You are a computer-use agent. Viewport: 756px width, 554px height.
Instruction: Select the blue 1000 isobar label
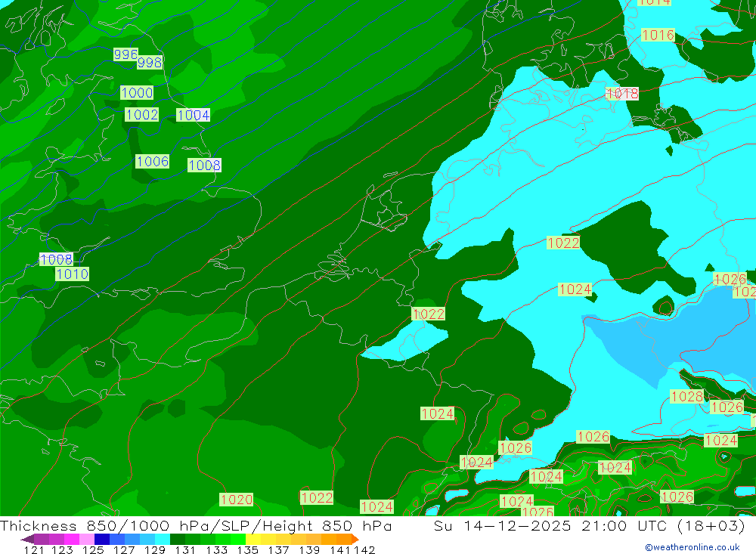pyautogui.click(x=137, y=92)
